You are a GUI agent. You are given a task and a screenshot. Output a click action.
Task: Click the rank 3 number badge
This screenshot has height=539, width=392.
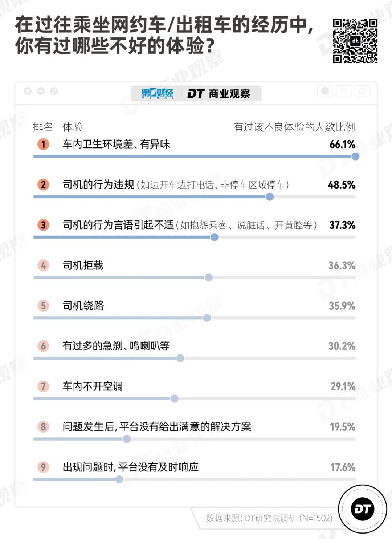[43, 225]
